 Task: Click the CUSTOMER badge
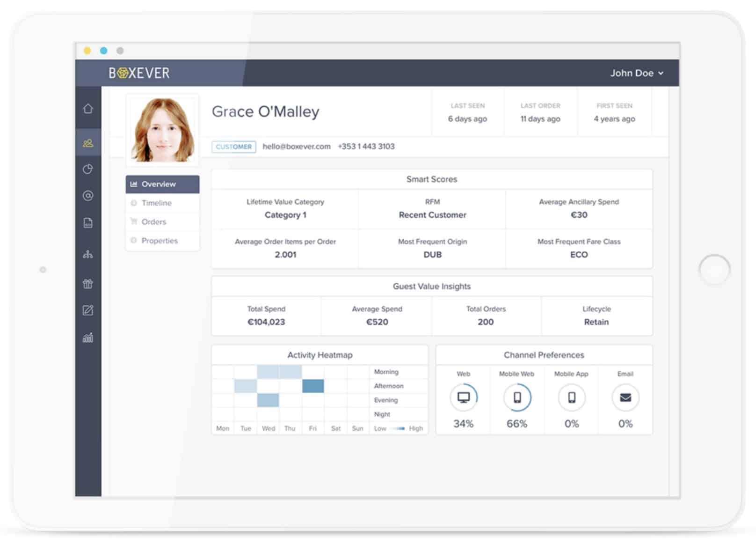click(234, 147)
